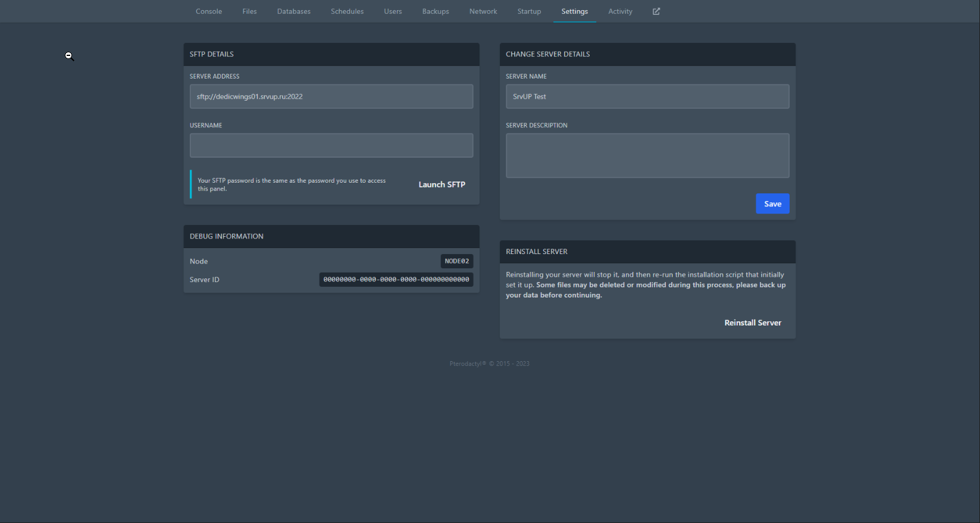Click the Debug Information header
The width and height of the screenshot is (980, 523).
(x=331, y=236)
